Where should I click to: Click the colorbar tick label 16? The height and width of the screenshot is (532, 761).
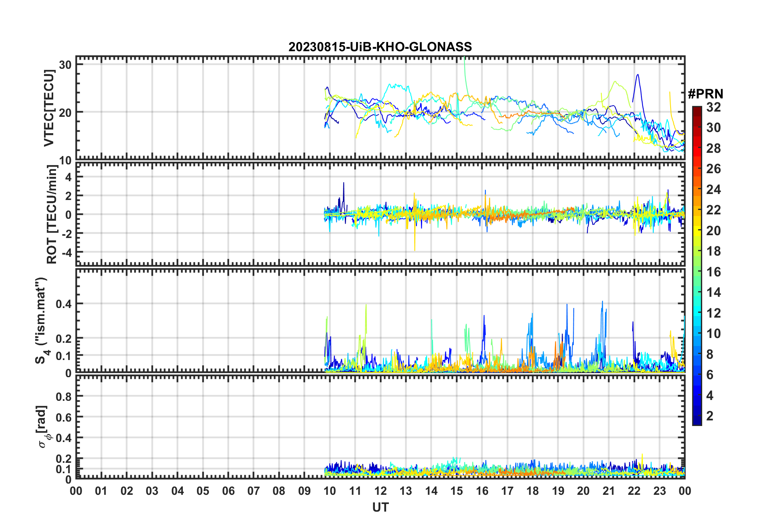coord(713,272)
